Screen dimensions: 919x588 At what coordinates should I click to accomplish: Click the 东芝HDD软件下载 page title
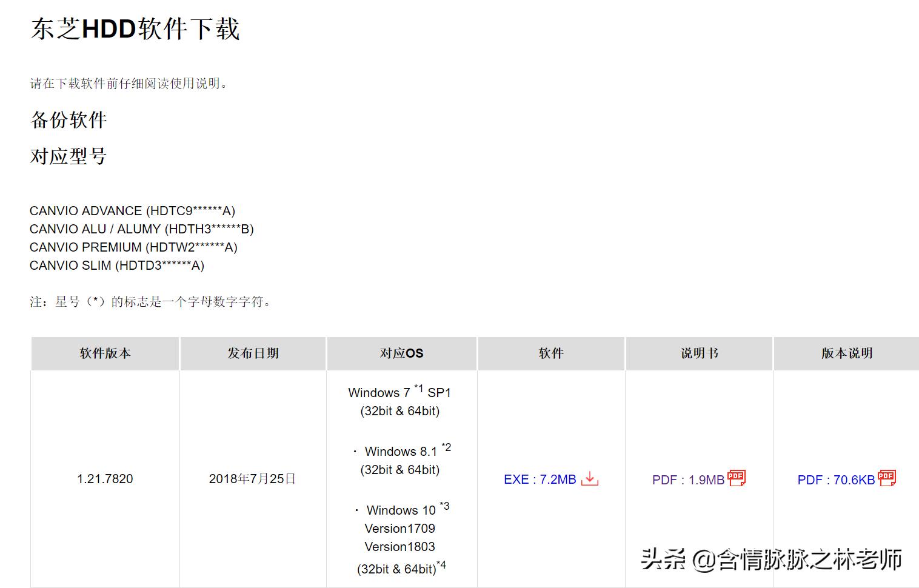click(x=135, y=28)
